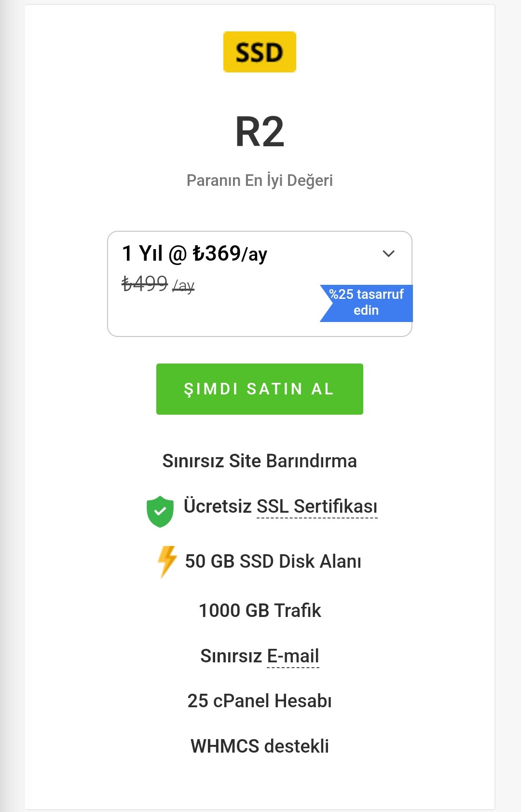Select the R2 plan heading

point(260,132)
